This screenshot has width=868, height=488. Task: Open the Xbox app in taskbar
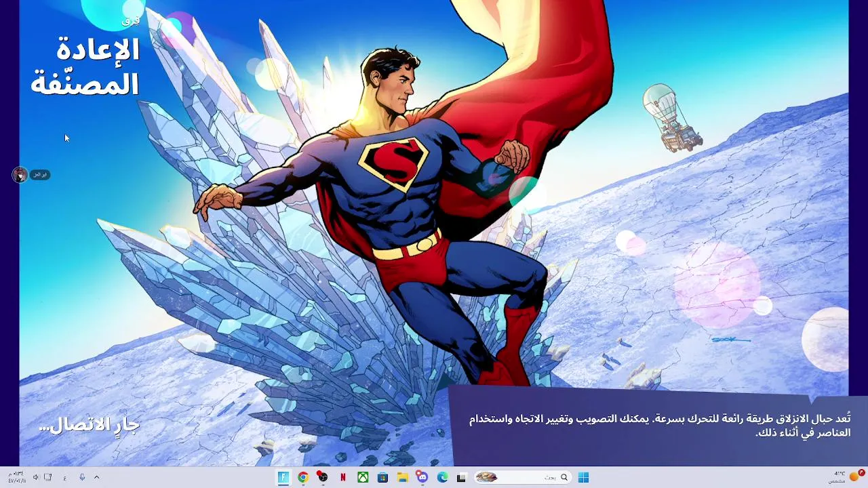tap(363, 477)
